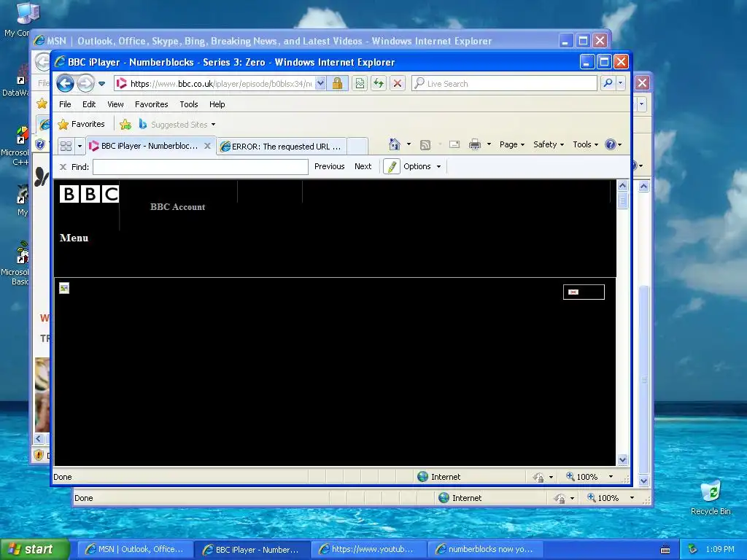This screenshot has width=747, height=560.
Task: Toggle the find highlighter icon
Action: point(392,167)
